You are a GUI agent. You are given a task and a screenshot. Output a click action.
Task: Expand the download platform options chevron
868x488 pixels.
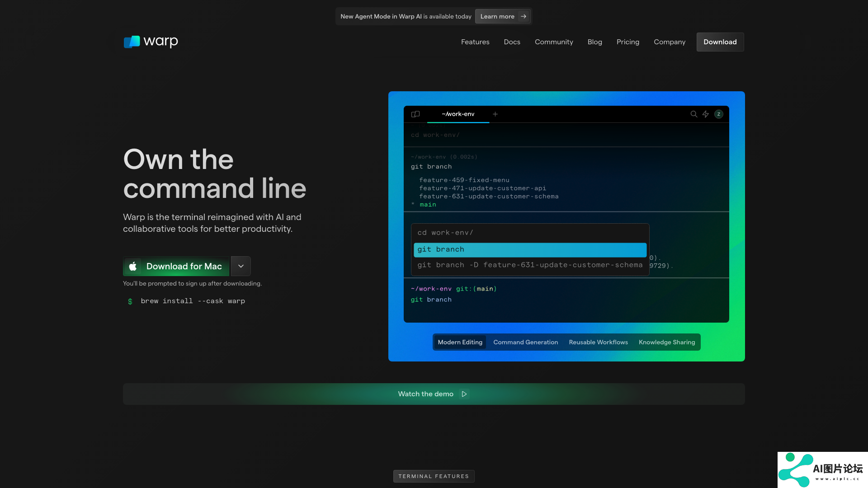(241, 266)
